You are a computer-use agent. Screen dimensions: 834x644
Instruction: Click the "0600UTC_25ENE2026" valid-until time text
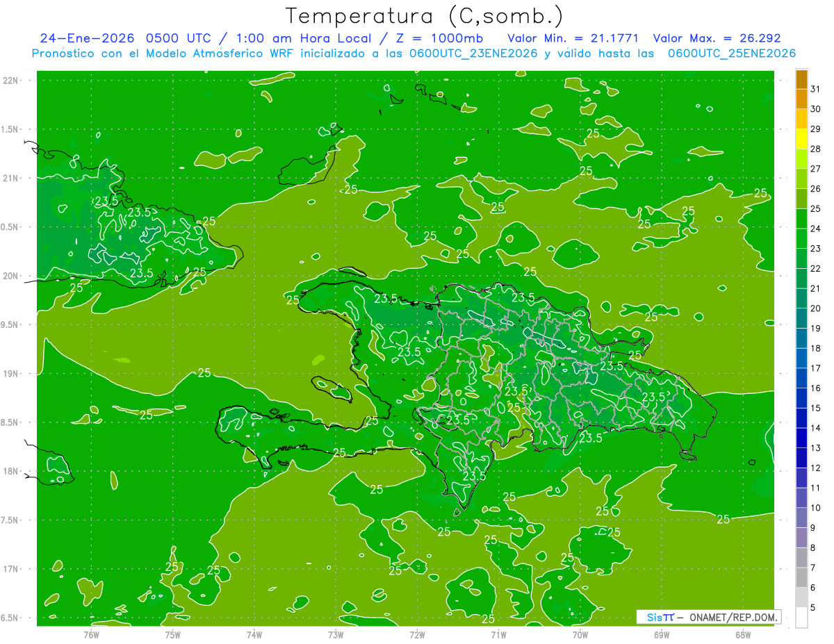click(x=731, y=53)
